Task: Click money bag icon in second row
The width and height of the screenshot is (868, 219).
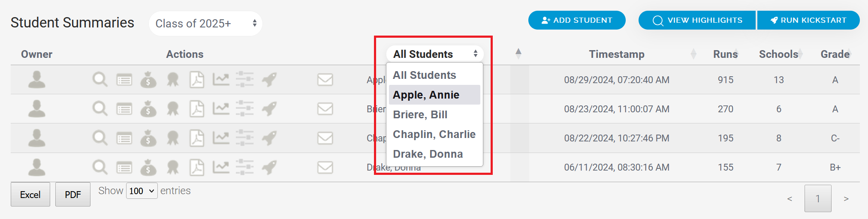Action: [x=148, y=109]
